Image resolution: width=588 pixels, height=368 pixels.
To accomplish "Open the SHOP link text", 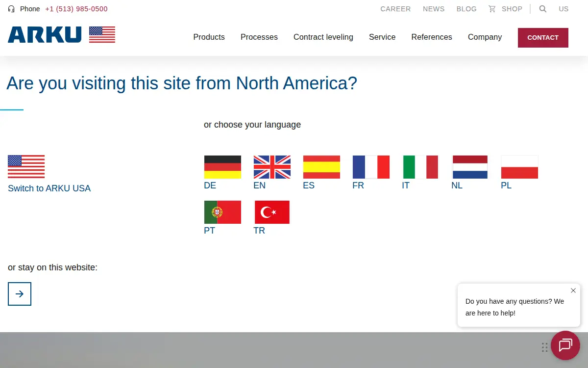I will [x=512, y=9].
